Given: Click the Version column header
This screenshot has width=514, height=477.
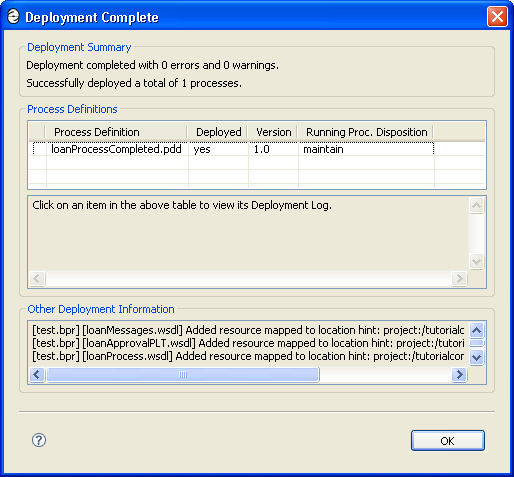Looking at the screenshot, I should tap(273, 132).
